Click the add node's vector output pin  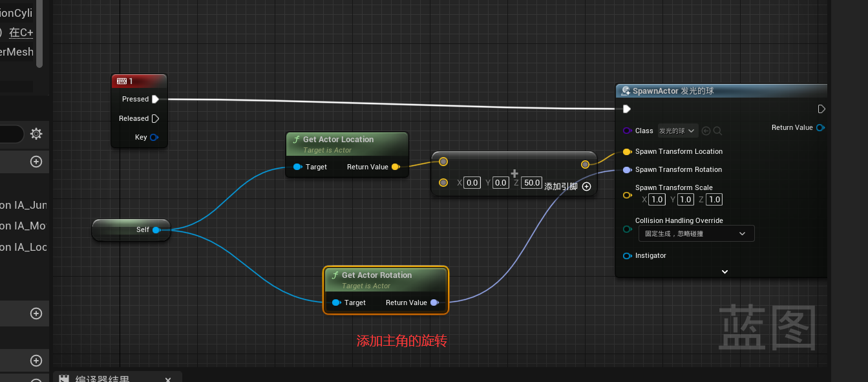click(x=586, y=164)
